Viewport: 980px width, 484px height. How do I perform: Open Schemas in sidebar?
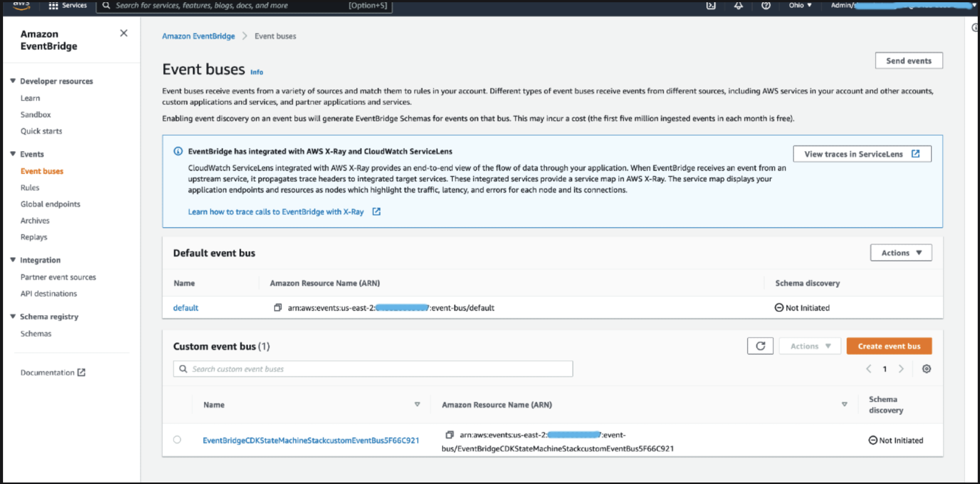(36, 333)
